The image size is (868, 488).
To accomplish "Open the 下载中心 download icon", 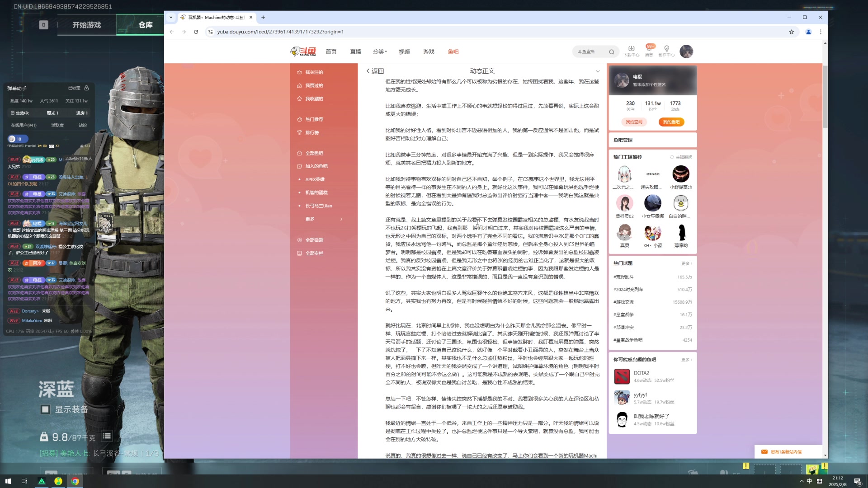I will point(631,49).
